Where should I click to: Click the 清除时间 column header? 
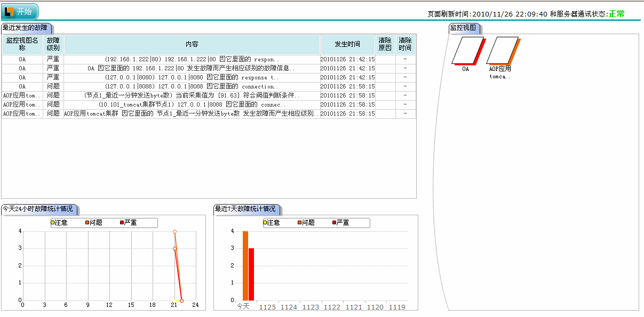[x=406, y=44]
